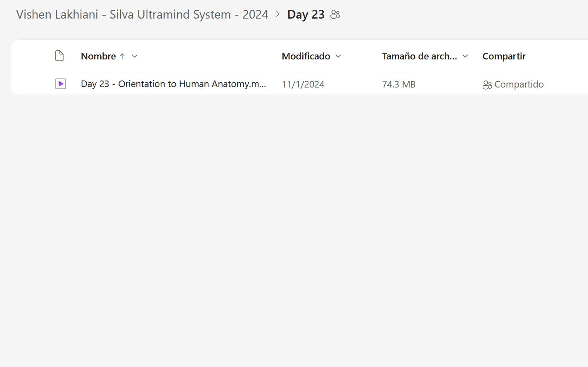
Task: Click the Modificado column header label
Action: tap(306, 57)
